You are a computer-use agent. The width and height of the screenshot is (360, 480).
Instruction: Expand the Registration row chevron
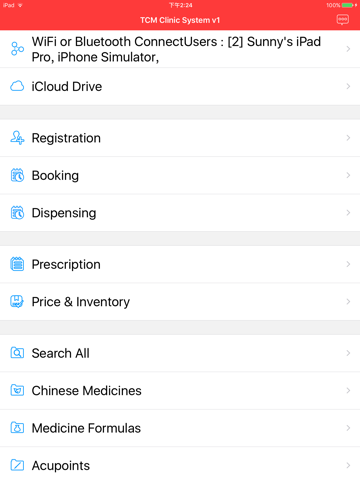click(348, 138)
